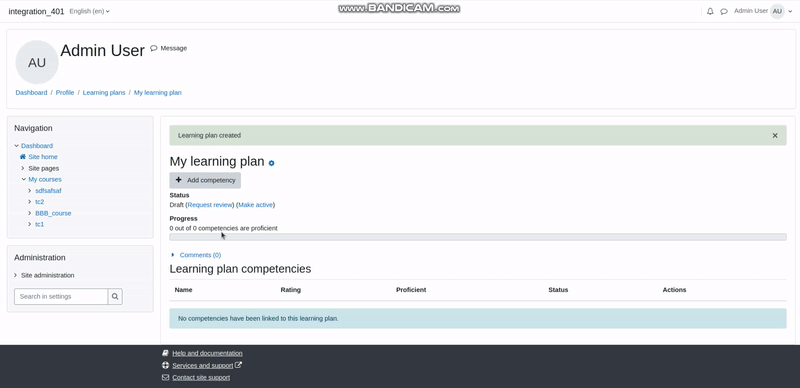Click the Add competency button

click(x=205, y=180)
